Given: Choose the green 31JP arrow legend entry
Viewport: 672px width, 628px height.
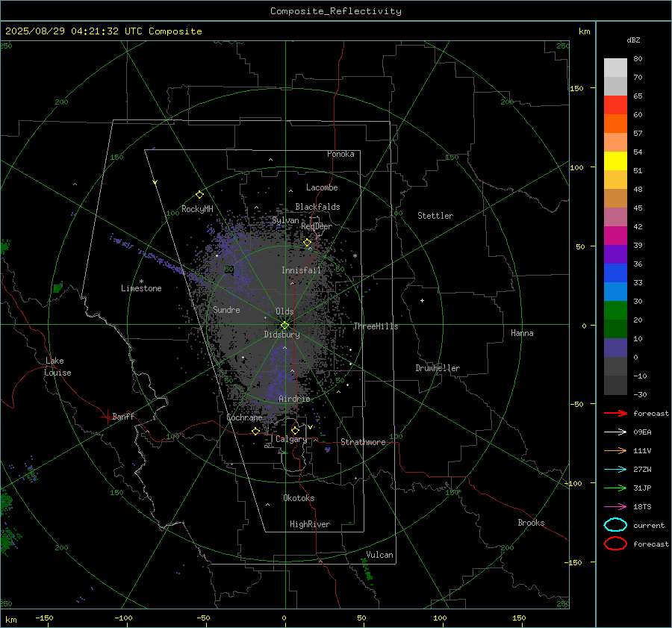Looking at the screenshot, I should point(615,488).
